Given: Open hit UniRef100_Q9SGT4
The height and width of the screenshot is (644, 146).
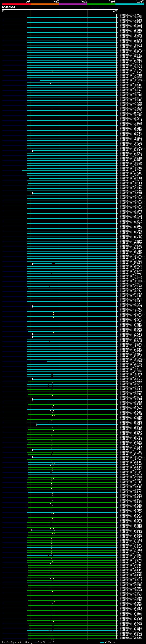Looking at the screenshot, I should (131, 27).
